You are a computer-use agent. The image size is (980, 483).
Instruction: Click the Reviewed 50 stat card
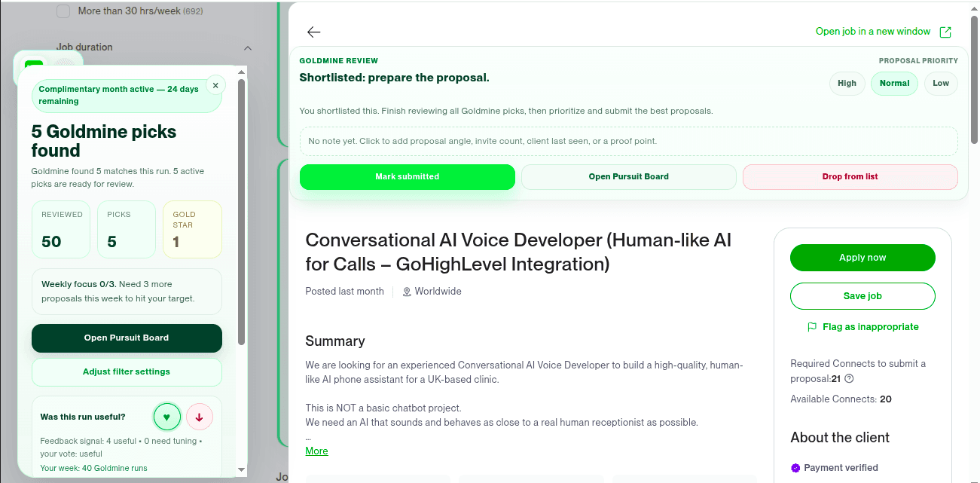[x=61, y=229]
